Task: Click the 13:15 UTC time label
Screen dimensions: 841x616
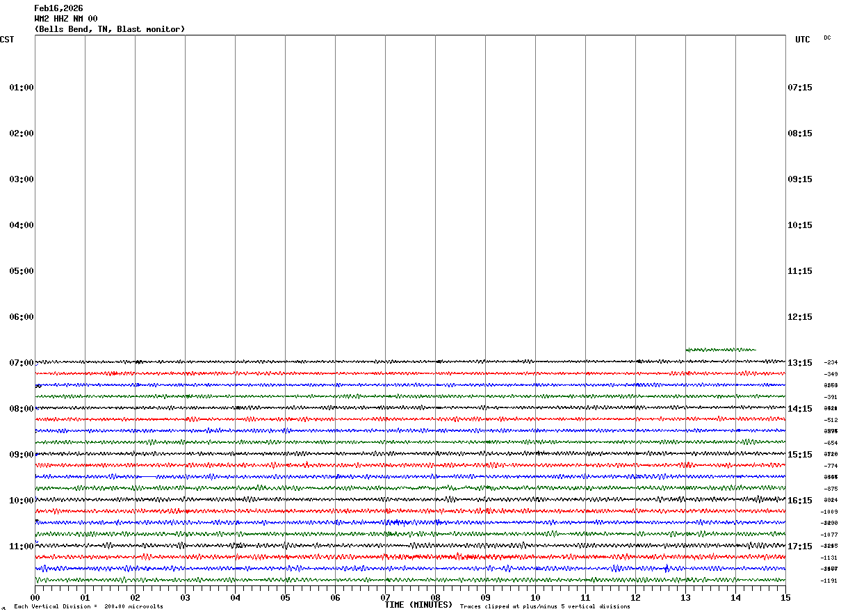Action: click(x=800, y=363)
